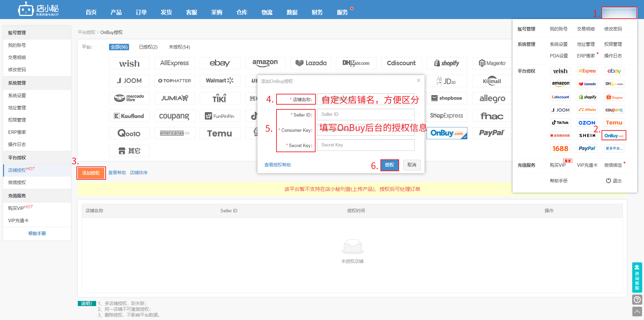The width and height of the screenshot is (644, 320).
Task: Select the ShopExpress platform tile
Action: (x=447, y=116)
